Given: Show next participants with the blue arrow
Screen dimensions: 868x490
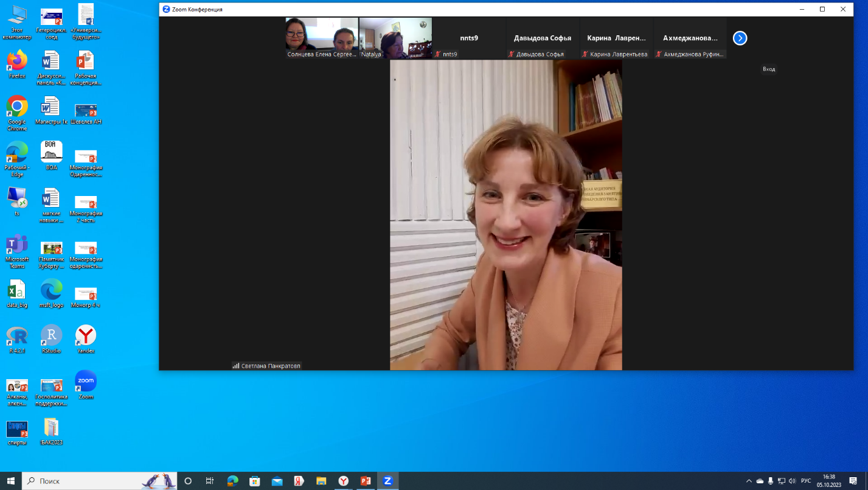Looking at the screenshot, I should [x=740, y=38].
